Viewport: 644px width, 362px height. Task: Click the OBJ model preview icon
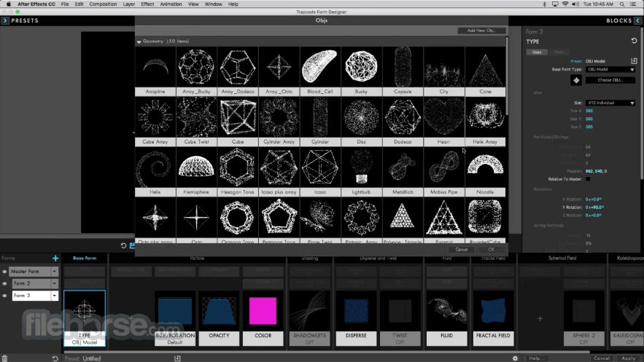pyautogui.click(x=576, y=80)
